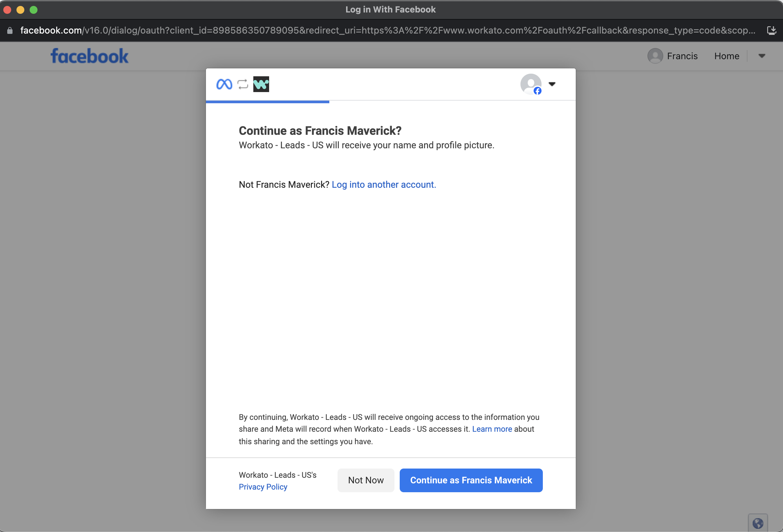Click the download icon beside the URL
783x532 pixels.
(x=771, y=30)
